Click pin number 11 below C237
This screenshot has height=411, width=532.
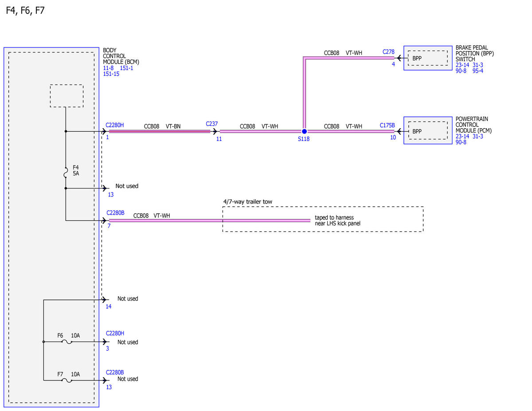pos(219,139)
